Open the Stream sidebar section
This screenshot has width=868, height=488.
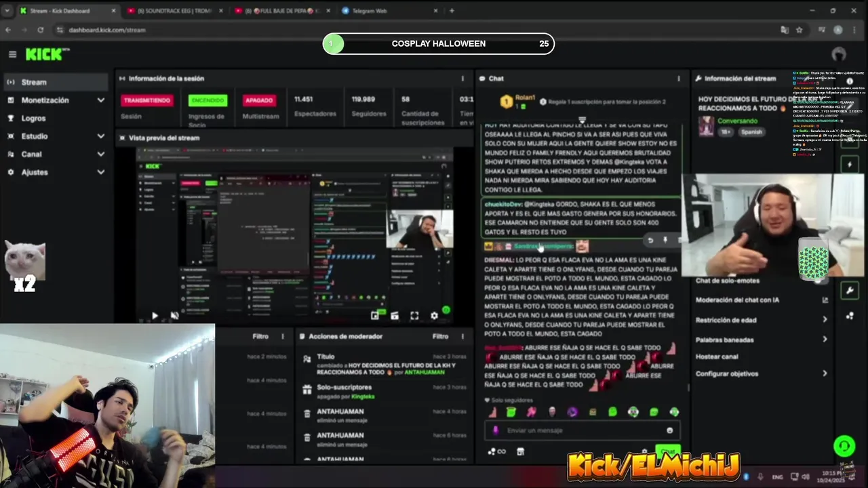click(x=54, y=82)
